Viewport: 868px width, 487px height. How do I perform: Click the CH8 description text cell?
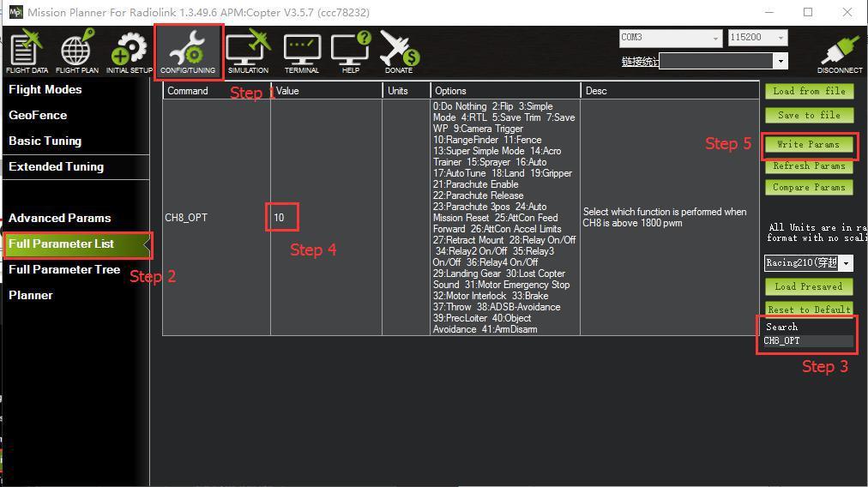pos(670,218)
